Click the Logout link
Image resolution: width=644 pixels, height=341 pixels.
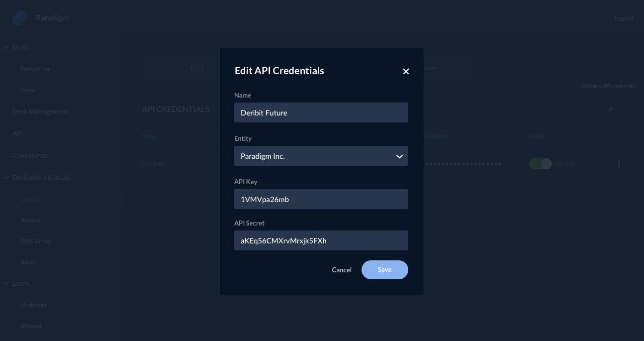click(x=624, y=18)
